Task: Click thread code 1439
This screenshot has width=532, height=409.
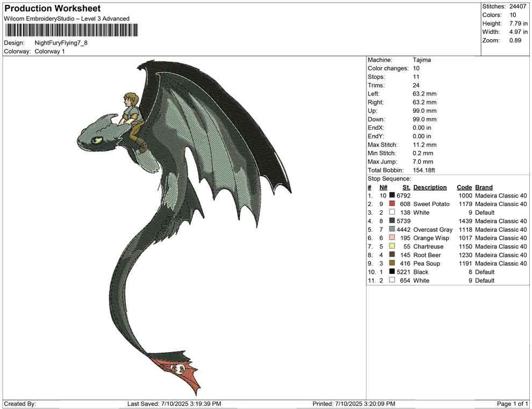Action: pos(465,221)
